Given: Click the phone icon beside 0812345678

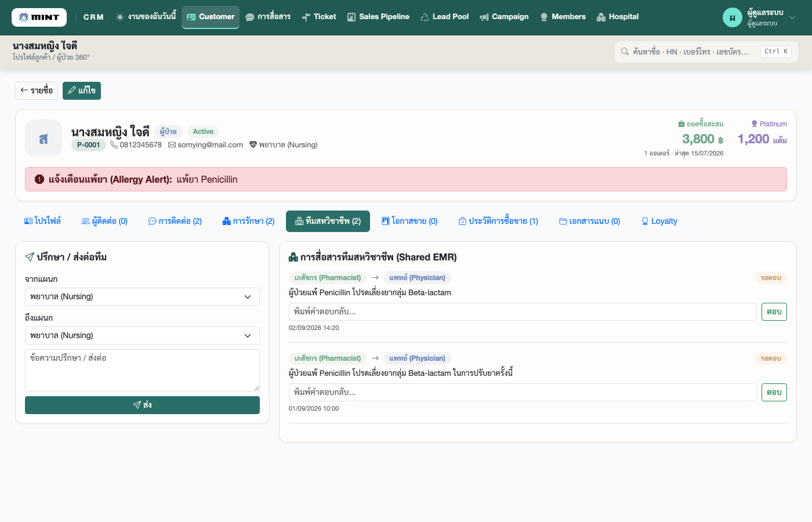Looking at the screenshot, I should pyautogui.click(x=114, y=144).
